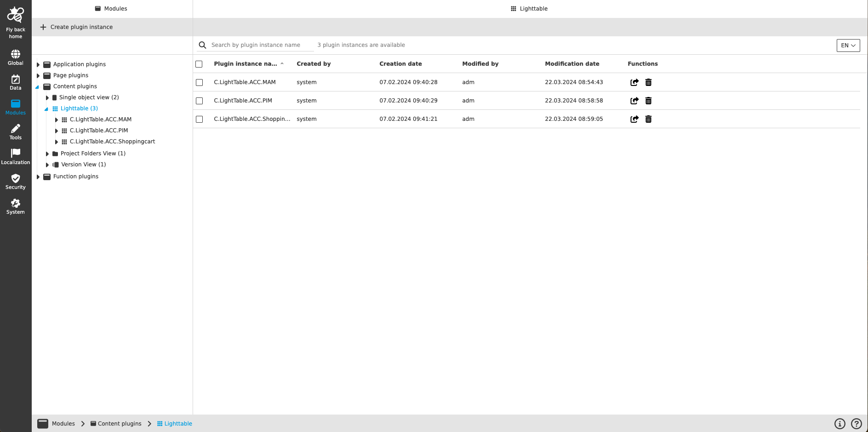Viewport: 868px width, 432px height.
Task: Click the export icon for C.LightTable.ACC.MAM
Action: pyautogui.click(x=634, y=82)
